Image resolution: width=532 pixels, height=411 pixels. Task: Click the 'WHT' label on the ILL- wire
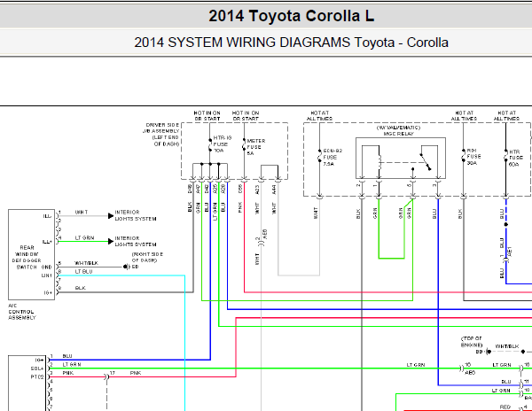coord(82,212)
